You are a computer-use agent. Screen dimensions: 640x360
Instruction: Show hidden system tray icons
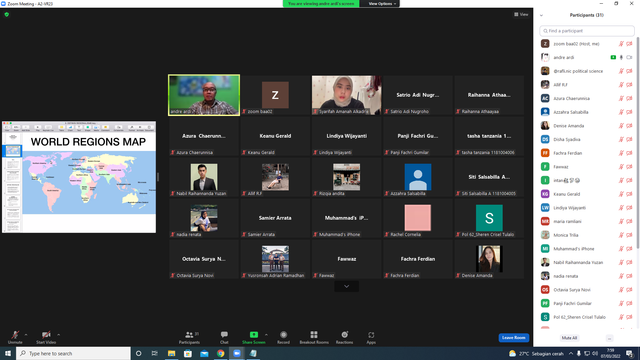(x=571, y=353)
